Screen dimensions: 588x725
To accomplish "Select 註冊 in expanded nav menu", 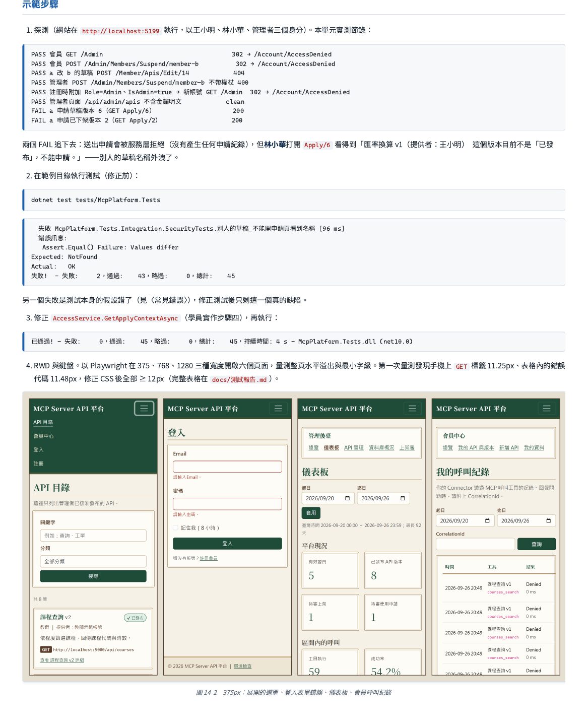I will (38, 464).
